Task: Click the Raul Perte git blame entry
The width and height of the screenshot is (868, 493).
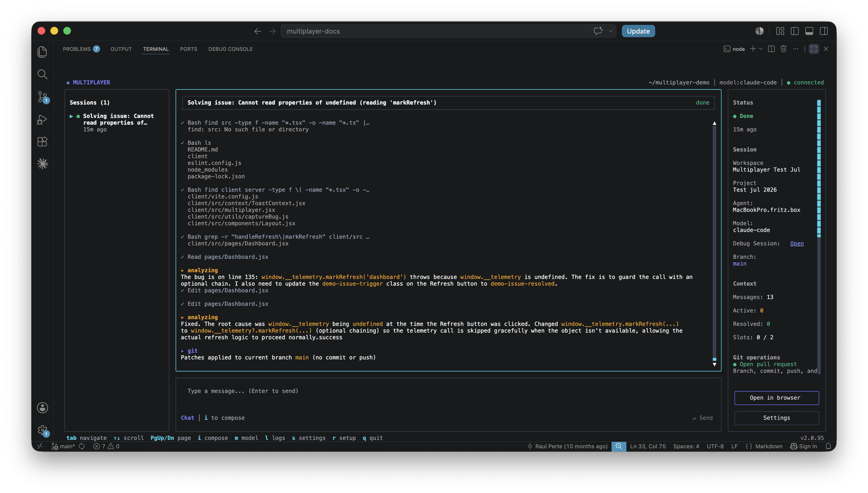Action: (x=567, y=446)
